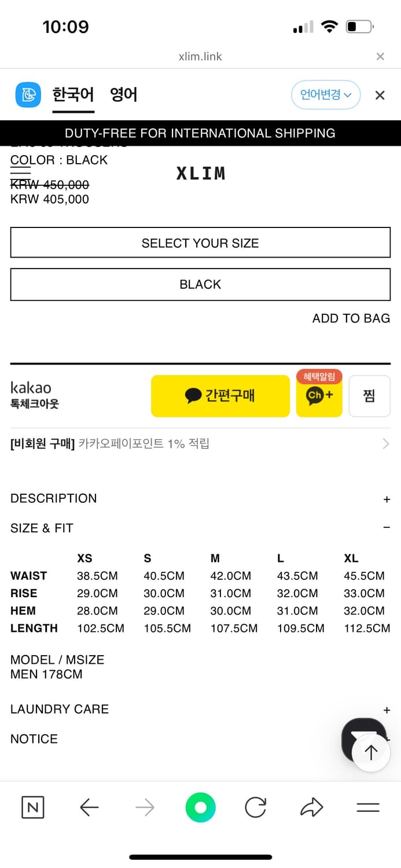Tap the Naver home N icon
This screenshot has width=401, height=868.
click(x=33, y=807)
